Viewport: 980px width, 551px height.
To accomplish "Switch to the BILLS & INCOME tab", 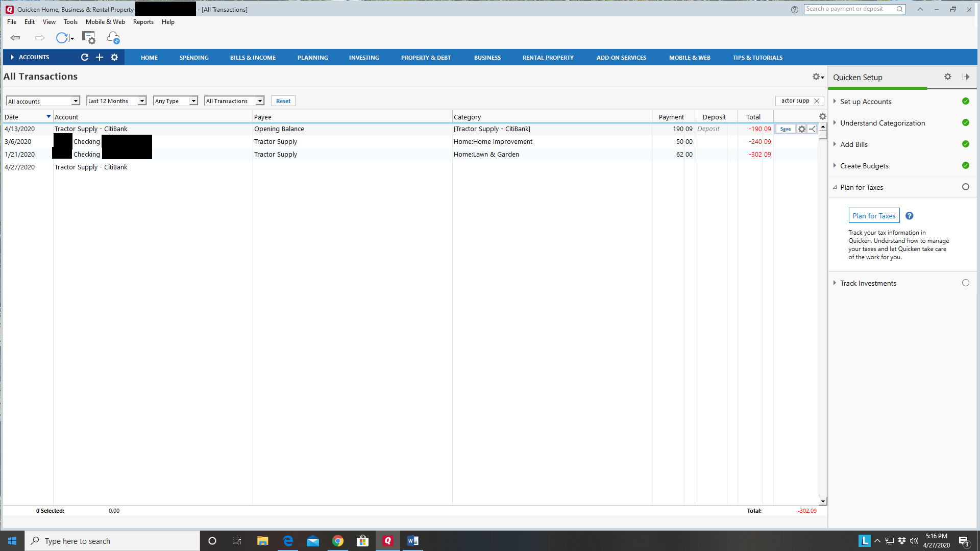I will [253, 58].
